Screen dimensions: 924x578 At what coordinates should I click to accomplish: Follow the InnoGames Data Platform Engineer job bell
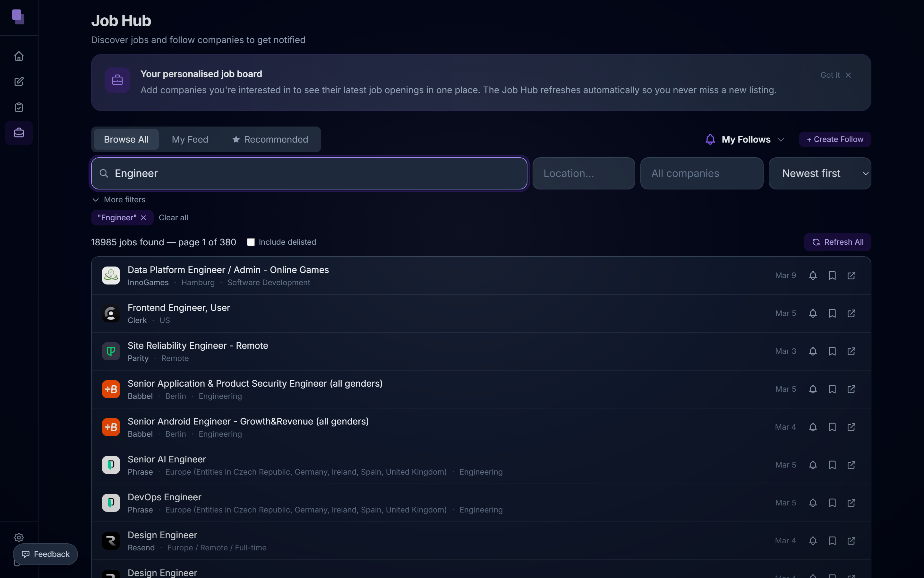click(x=813, y=275)
